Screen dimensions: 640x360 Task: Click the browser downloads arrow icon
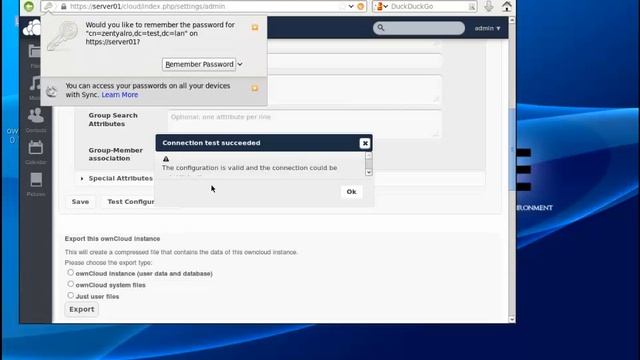click(x=489, y=6)
